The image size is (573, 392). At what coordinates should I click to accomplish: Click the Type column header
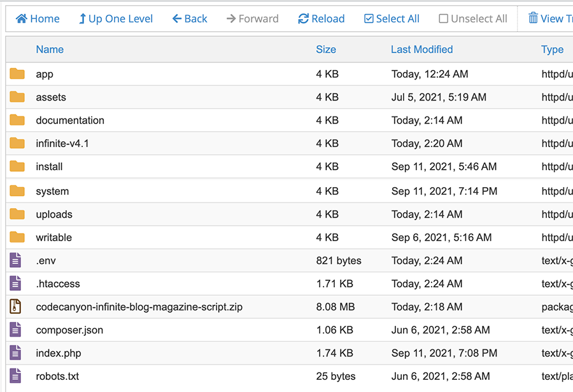pyautogui.click(x=552, y=50)
